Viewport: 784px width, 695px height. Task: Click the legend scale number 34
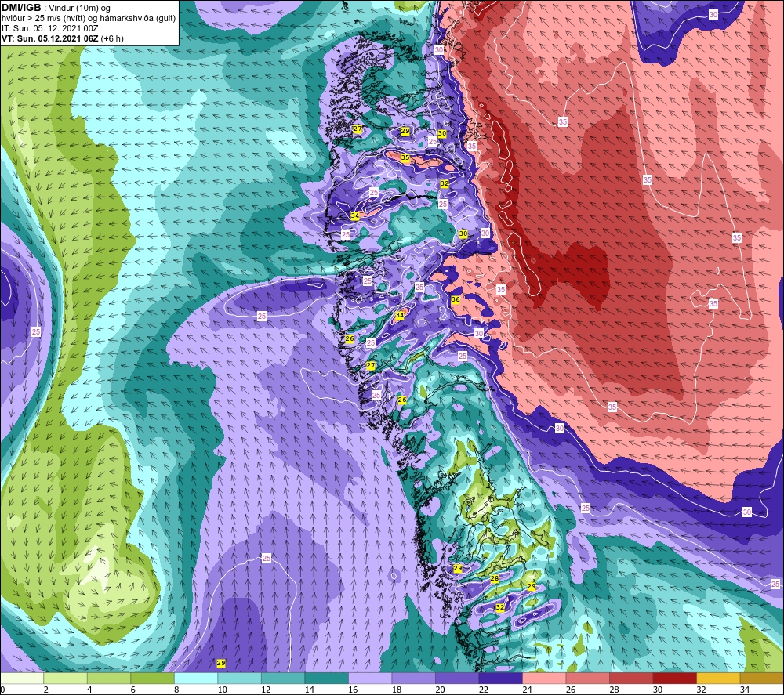pyautogui.click(x=745, y=690)
